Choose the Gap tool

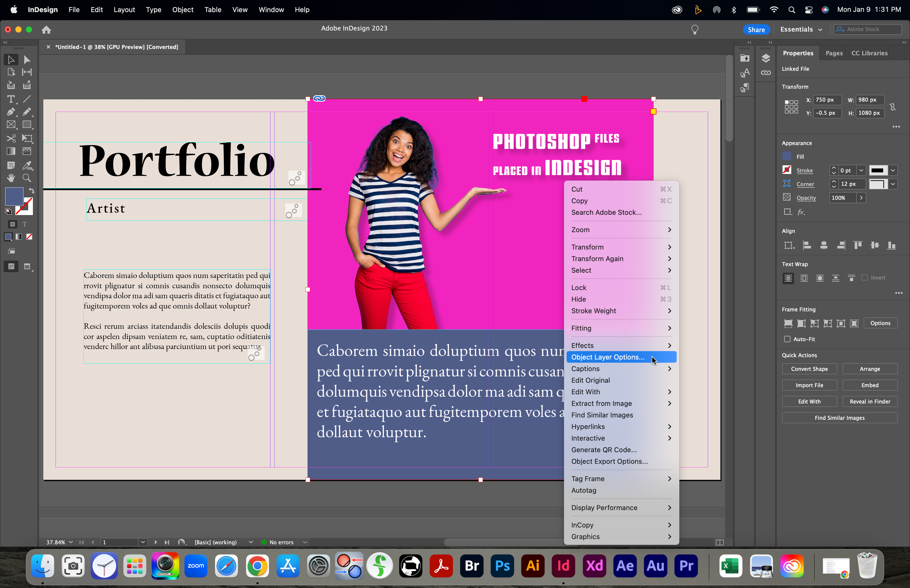(27, 72)
